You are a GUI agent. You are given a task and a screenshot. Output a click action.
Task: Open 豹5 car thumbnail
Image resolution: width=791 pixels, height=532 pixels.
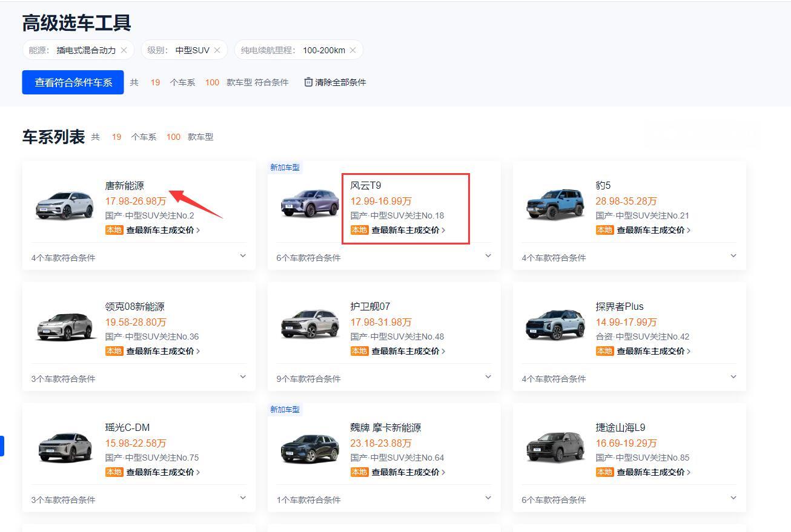[x=555, y=205]
